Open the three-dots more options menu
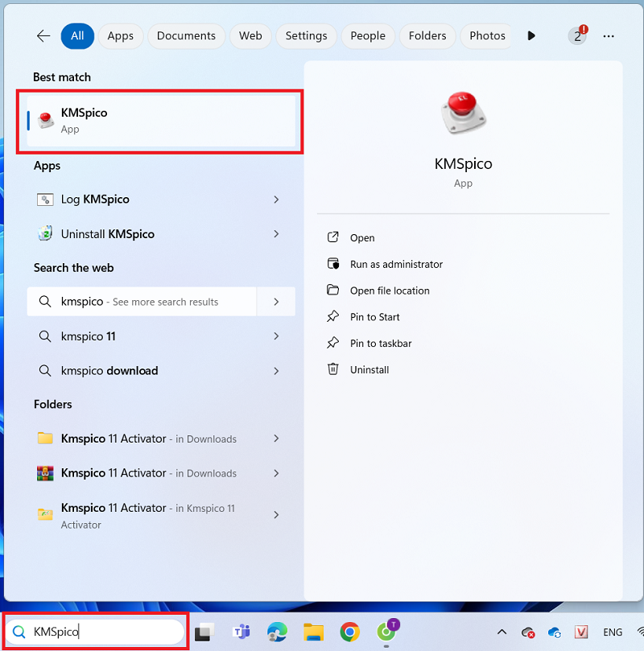Viewport: 644px width, 651px height. click(609, 36)
